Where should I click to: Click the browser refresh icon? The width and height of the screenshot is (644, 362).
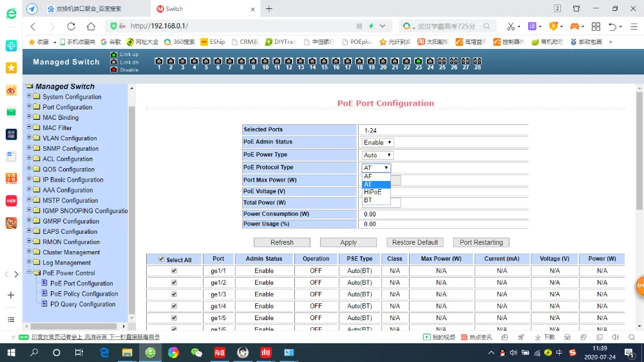pyautogui.click(x=71, y=26)
